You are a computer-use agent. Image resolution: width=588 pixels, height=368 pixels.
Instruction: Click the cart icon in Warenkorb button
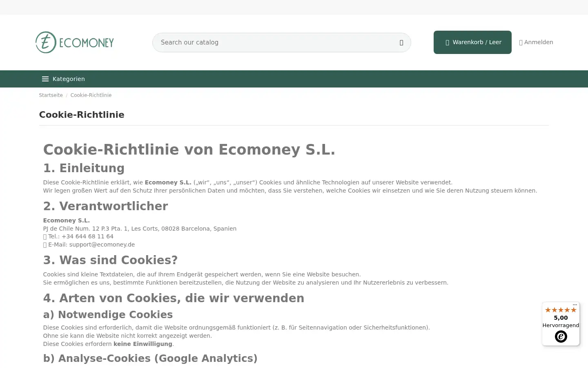click(x=447, y=43)
